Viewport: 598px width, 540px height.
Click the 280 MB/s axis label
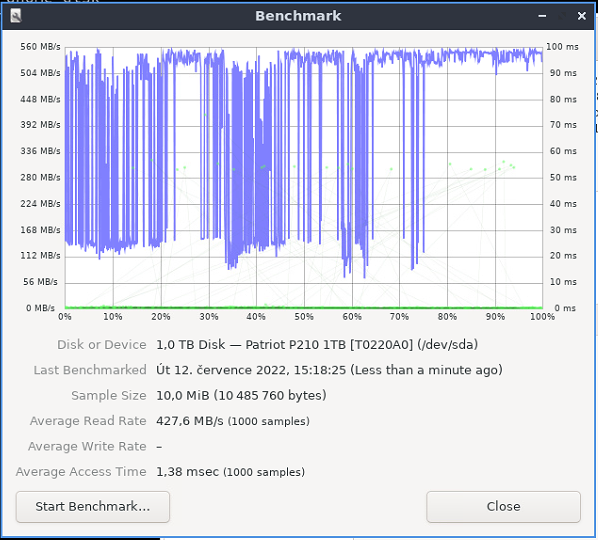(x=40, y=178)
